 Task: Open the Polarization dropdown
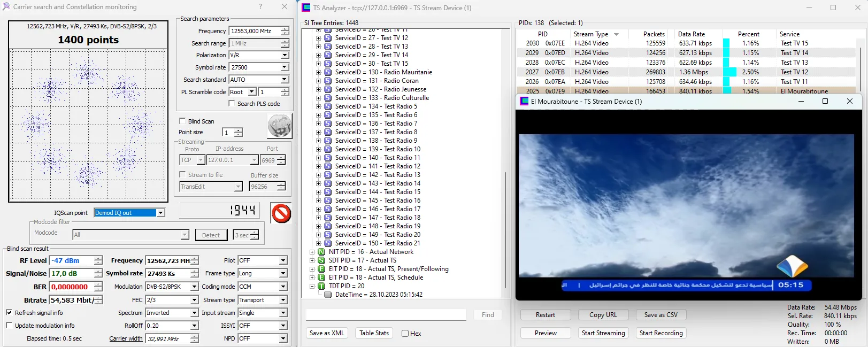285,55
